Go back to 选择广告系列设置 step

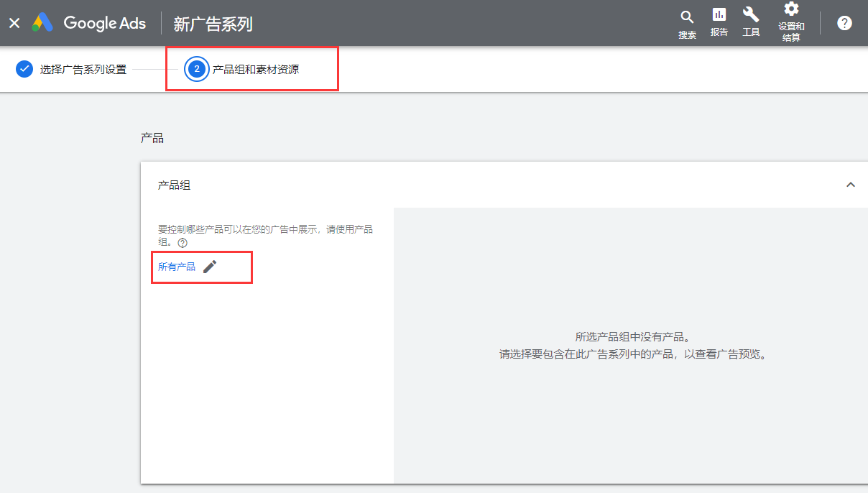click(x=83, y=70)
